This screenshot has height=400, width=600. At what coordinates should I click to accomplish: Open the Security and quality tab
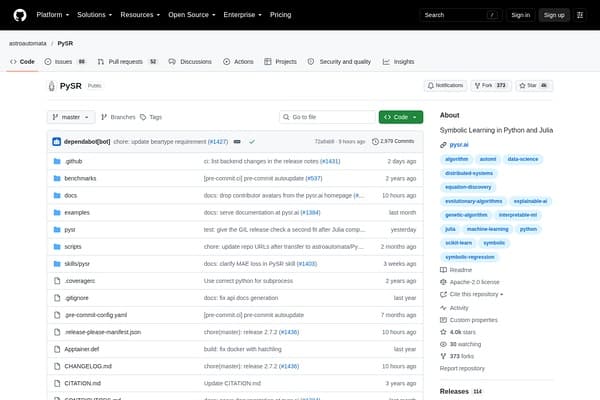point(339,62)
